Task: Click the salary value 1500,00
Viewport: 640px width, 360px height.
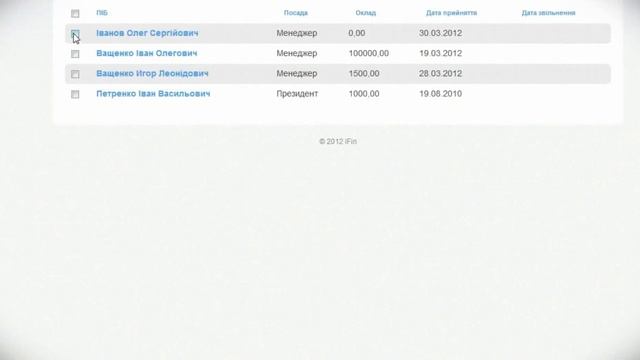Action: click(364, 73)
